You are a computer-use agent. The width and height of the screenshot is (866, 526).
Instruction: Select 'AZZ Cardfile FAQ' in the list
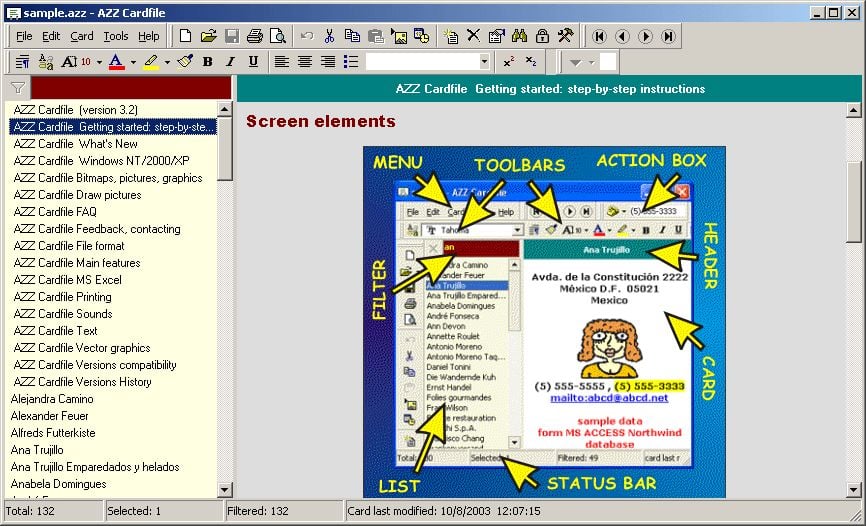pos(55,212)
